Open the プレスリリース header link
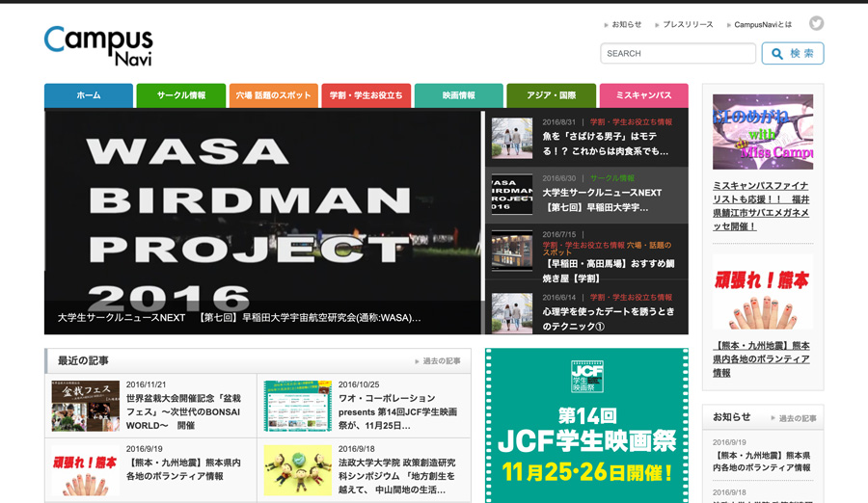868x503 pixels. (x=688, y=25)
